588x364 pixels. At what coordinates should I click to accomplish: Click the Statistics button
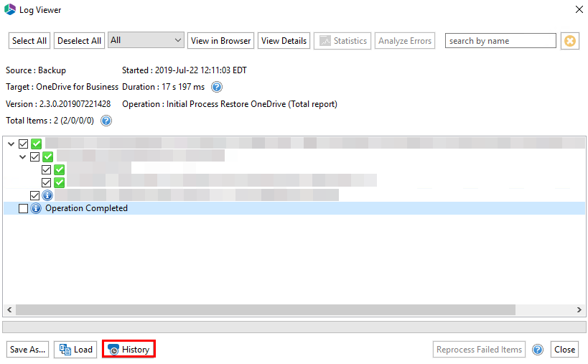click(x=342, y=40)
